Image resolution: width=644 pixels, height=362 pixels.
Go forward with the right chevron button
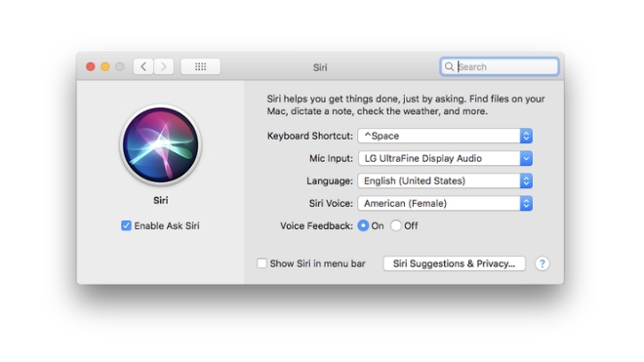pos(164,66)
